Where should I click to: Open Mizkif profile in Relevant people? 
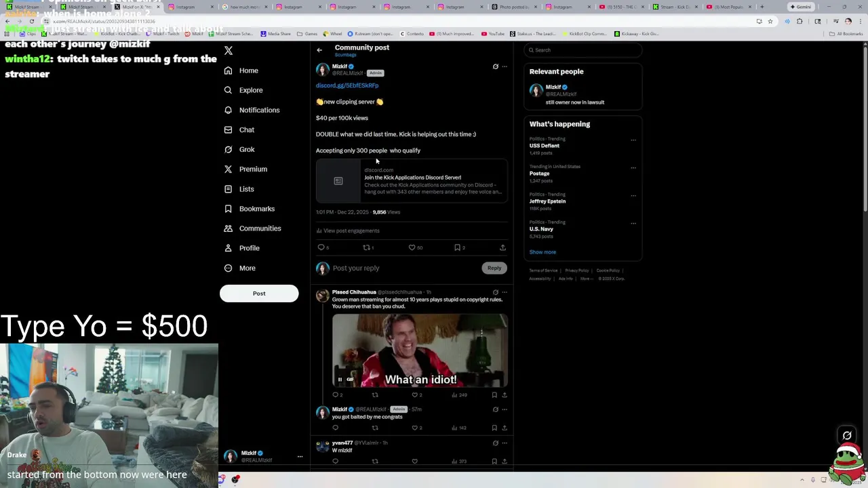[583, 94]
